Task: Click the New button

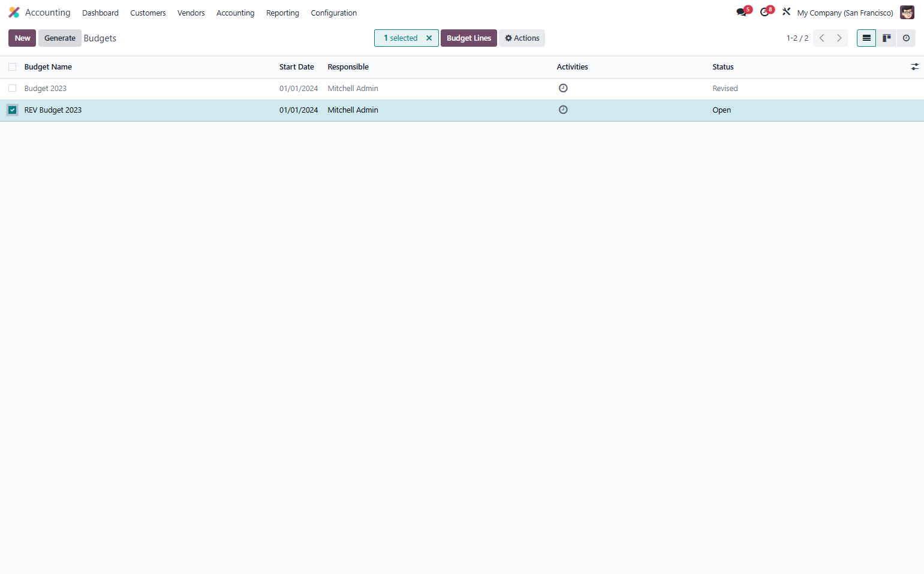Action: click(22, 38)
